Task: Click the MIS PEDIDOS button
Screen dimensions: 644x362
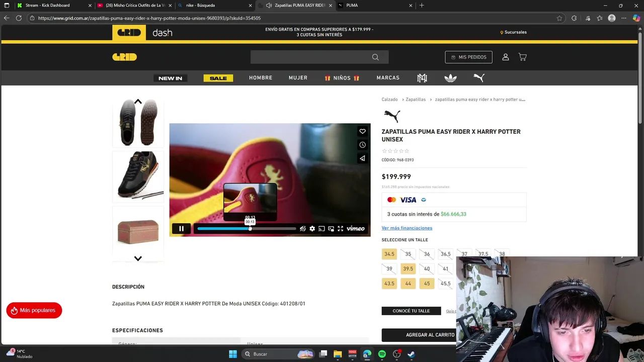Action: click(468, 57)
